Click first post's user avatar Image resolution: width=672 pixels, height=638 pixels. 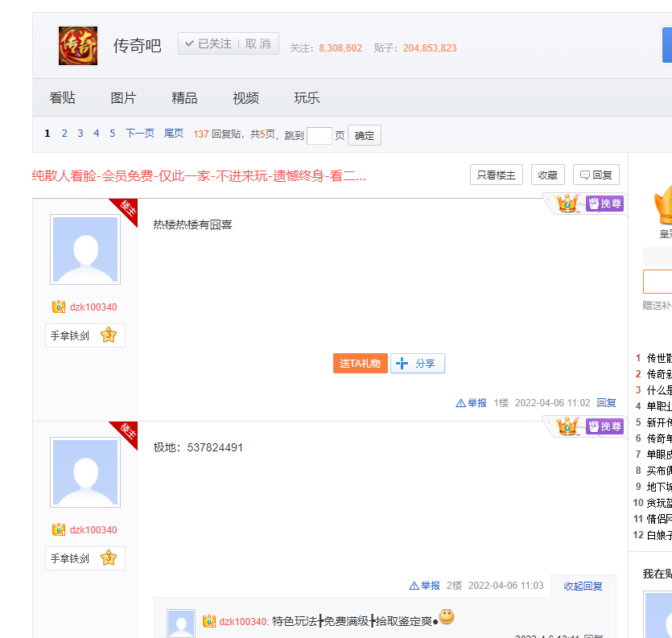point(85,249)
